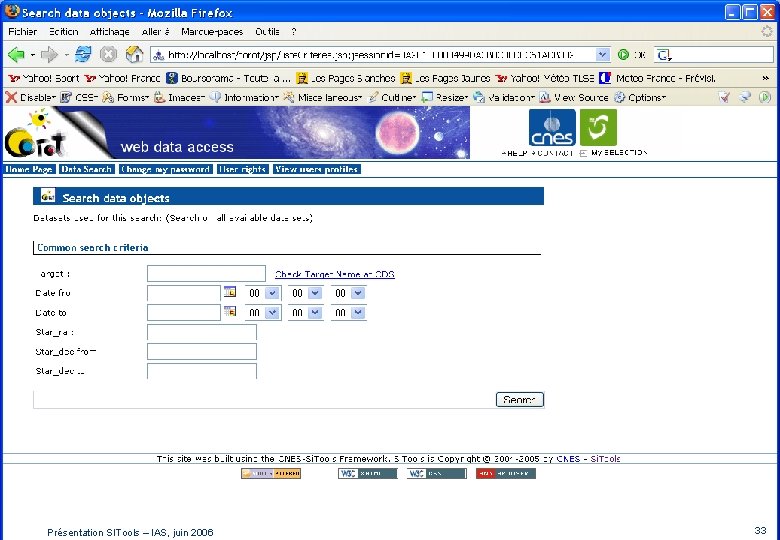Open the CSS developer toolbar menu
780x540 pixels.
[x=79, y=97]
